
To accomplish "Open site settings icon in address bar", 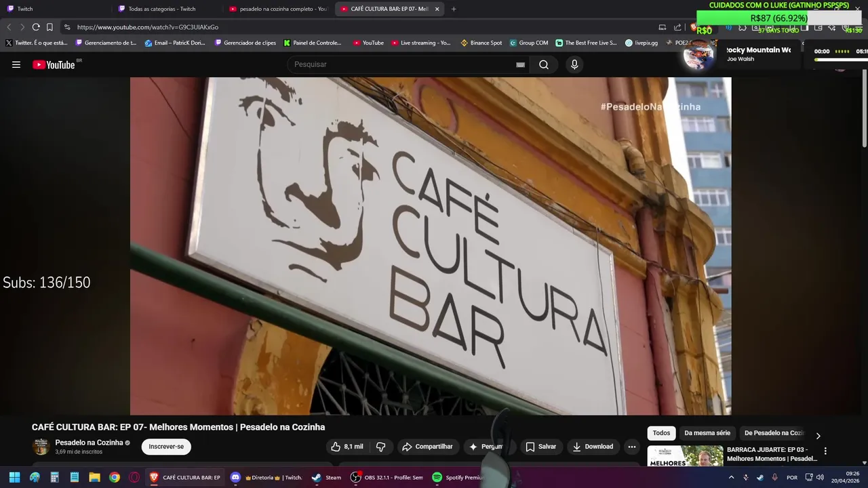I will pos(66,27).
